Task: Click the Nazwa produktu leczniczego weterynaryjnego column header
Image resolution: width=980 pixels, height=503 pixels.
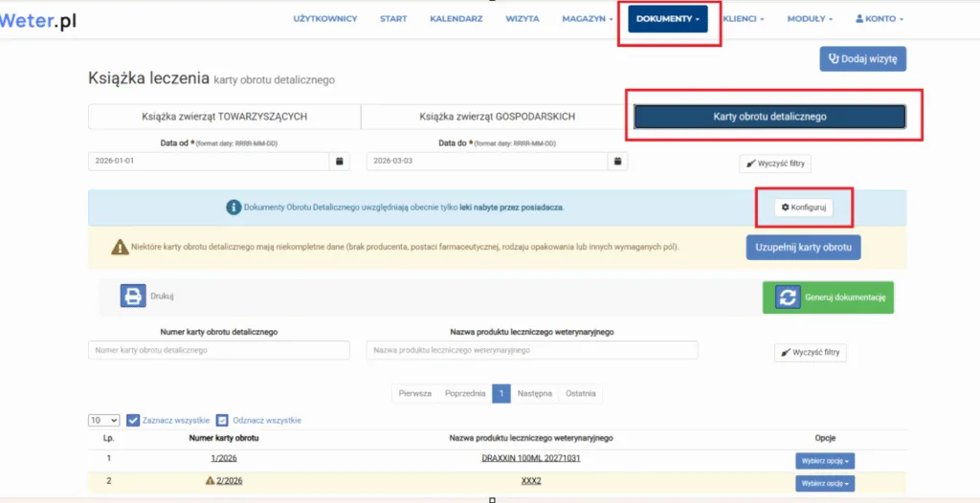Action: tap(531, 438)
